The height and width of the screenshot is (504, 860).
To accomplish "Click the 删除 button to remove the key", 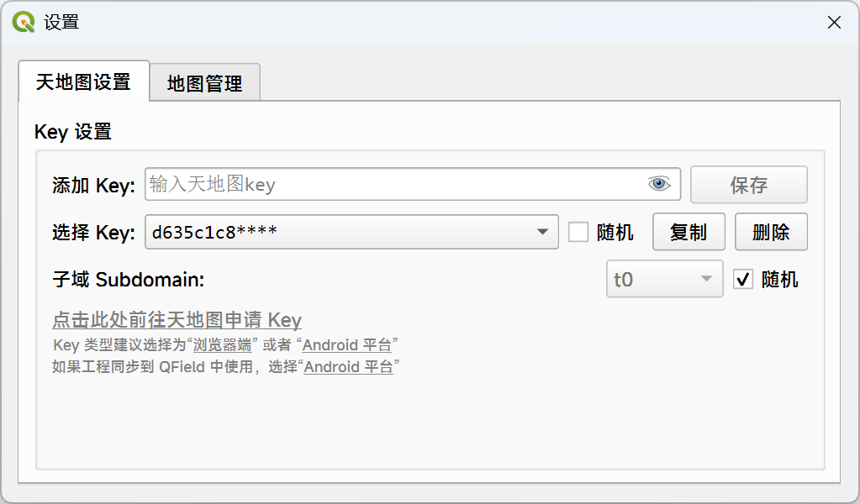I will pyautogui.click(x=771, y=232).
